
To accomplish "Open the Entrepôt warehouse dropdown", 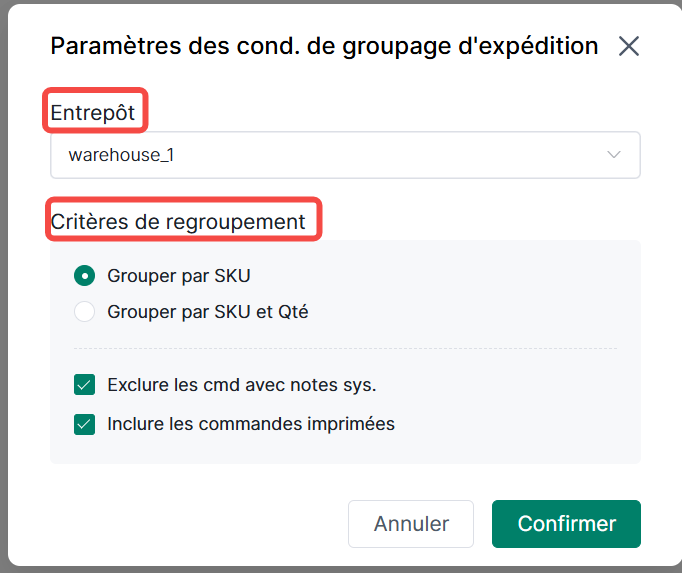I will (345, 155).
